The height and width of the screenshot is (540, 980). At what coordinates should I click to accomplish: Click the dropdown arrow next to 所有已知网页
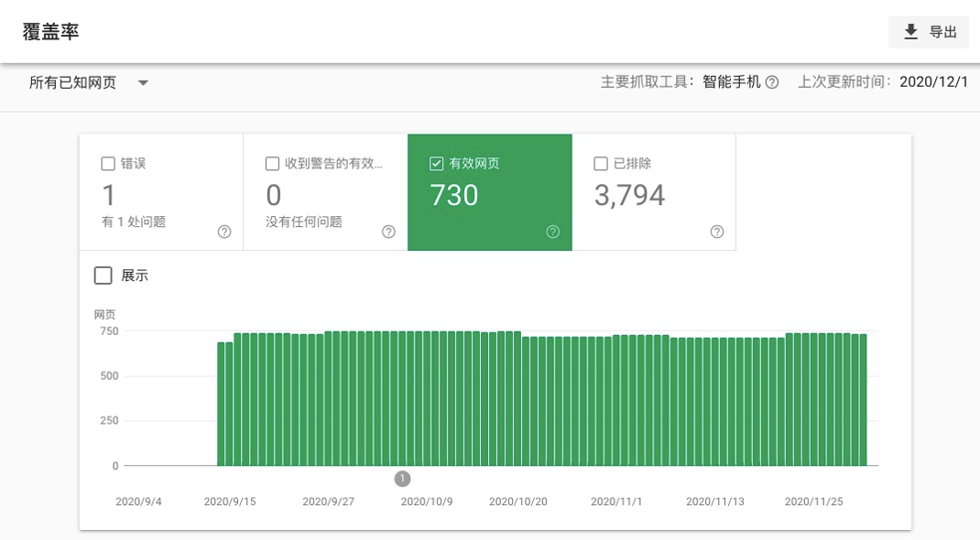(x=143, y=82)
